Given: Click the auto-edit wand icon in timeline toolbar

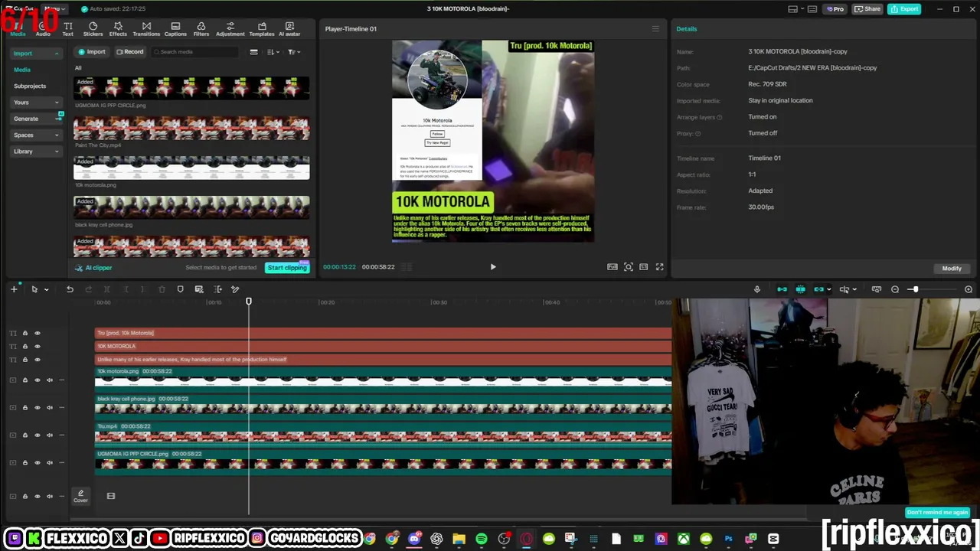Looking at the screenshot, I should [x=235, y=289].
